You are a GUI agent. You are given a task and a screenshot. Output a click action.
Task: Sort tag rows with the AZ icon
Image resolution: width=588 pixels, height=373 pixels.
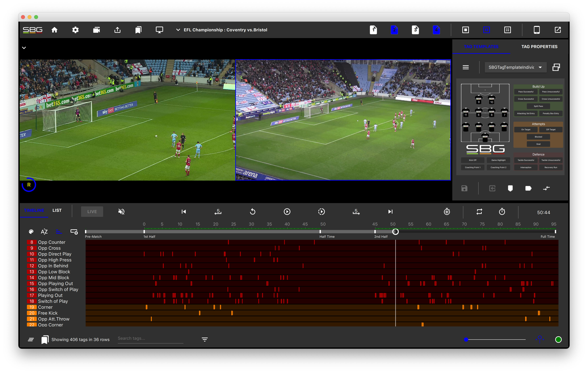pyautogui.click(x=44, y=232)
